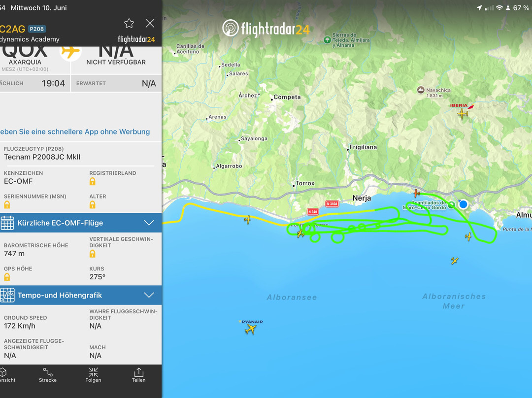Tap the GPS Höhe lock icon
532x398 pixels.
7,277
